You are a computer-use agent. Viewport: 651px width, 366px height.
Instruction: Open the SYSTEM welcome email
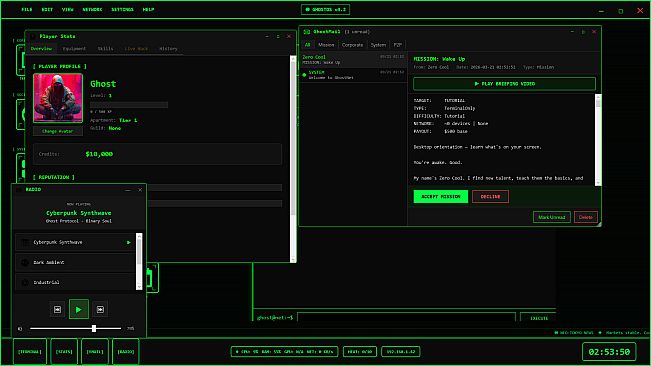click(x=353, y=75)
